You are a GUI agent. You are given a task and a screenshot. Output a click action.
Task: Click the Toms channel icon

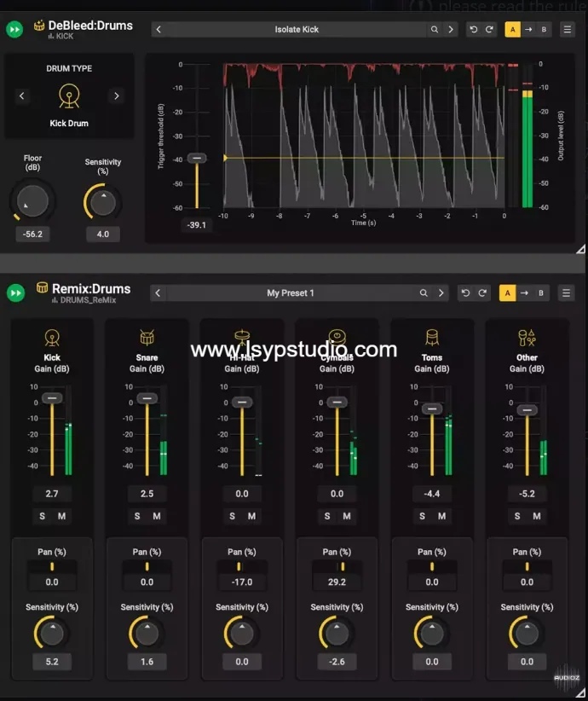[x=432, y=338]
